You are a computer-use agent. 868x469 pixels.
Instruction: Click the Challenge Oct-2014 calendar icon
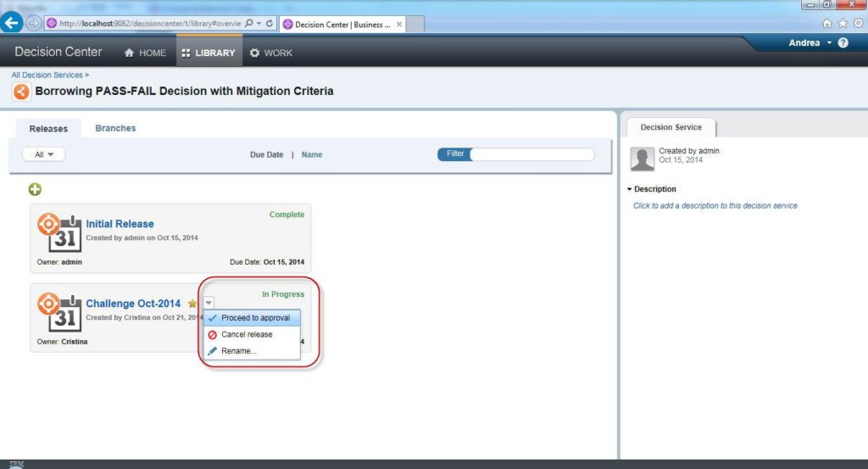click(58, 310)
